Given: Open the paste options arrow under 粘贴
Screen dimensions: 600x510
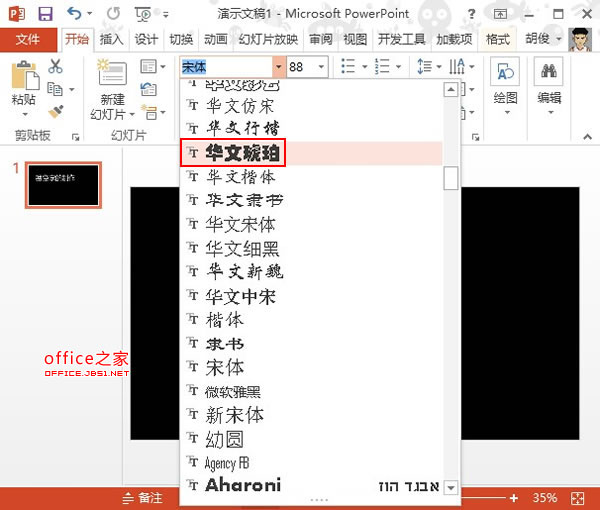Looking at the screenshot, I should [25, 114].
